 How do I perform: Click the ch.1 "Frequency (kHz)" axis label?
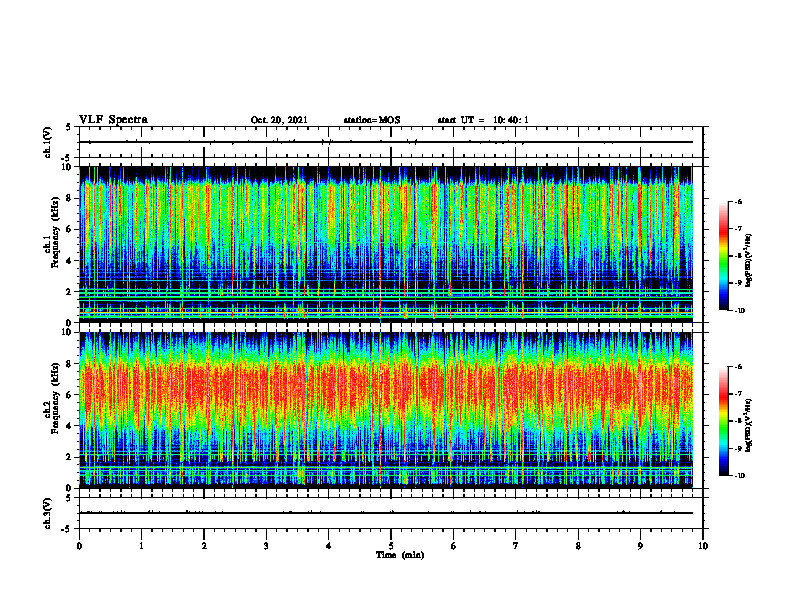pos(55,233)
